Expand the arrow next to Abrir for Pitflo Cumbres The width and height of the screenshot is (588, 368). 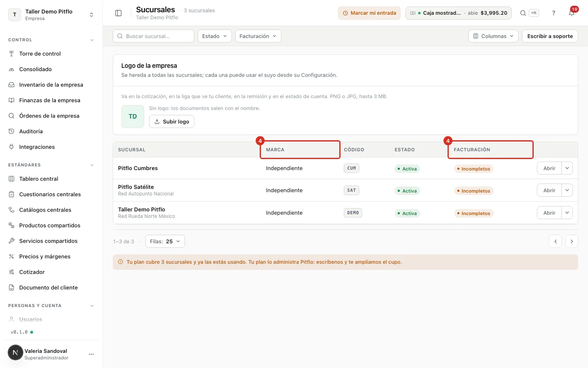tap(567, 168)
